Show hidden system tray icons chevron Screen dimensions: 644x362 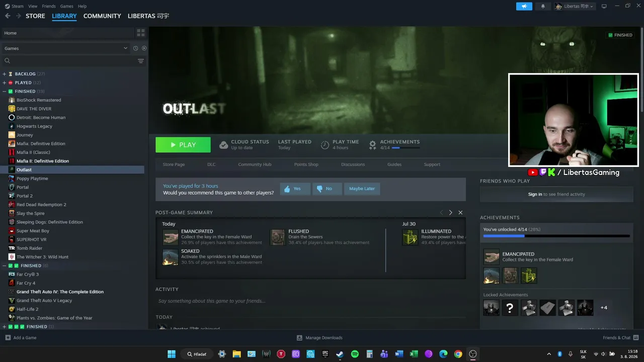(x=549, y=354)
